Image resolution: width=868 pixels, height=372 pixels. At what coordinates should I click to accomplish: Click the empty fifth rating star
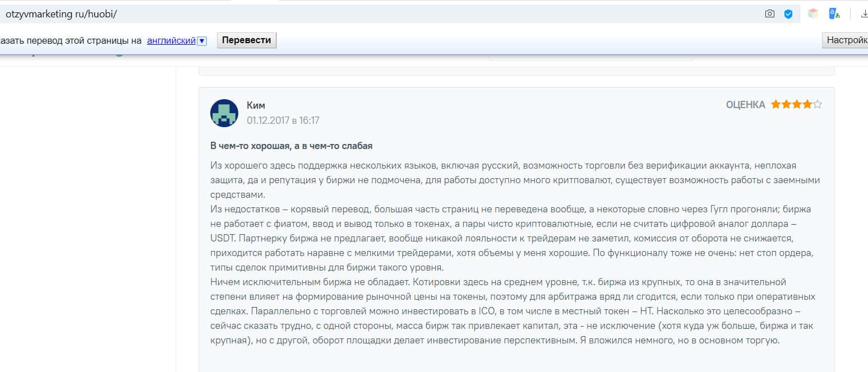[818, 105]
